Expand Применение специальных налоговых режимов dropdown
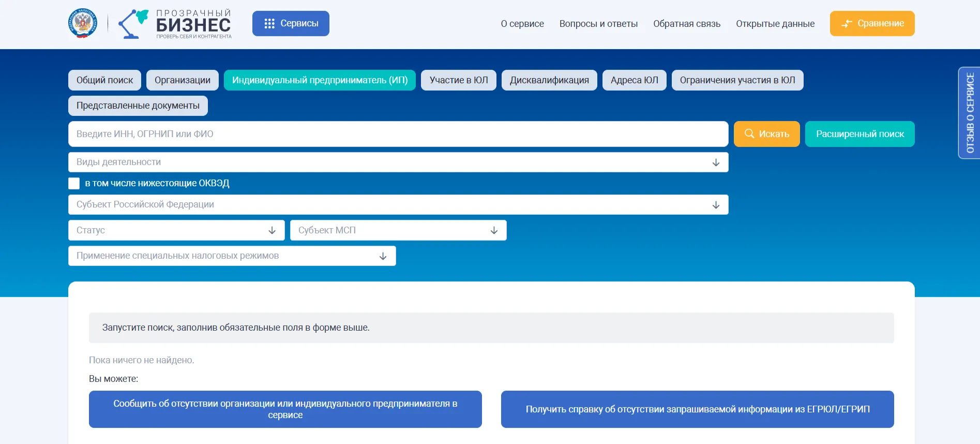This screenshot has width=980, height=444. [x=232, y=256]
